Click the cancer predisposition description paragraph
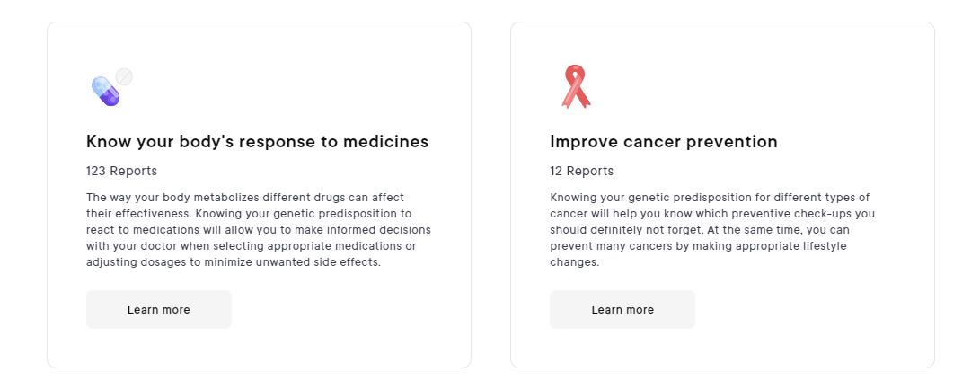Viewport: 980px width, 390px height. pos(711,230)
